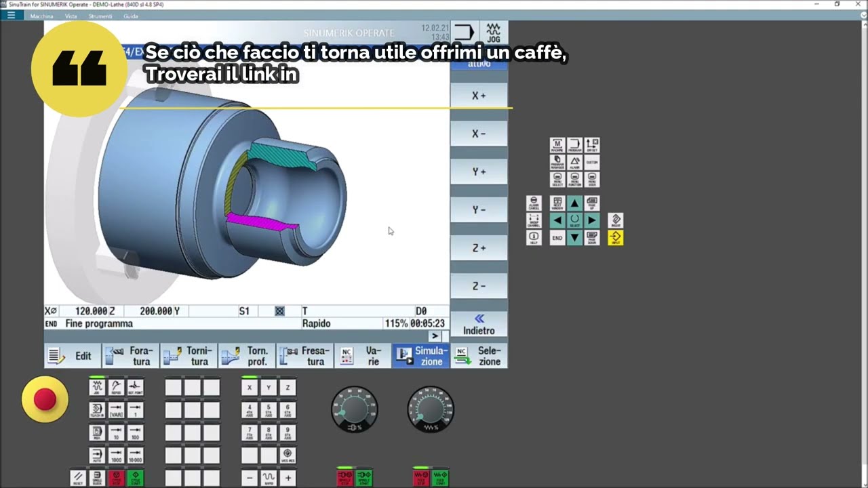Click the yellow INPUT key

(x=616, y=238)
